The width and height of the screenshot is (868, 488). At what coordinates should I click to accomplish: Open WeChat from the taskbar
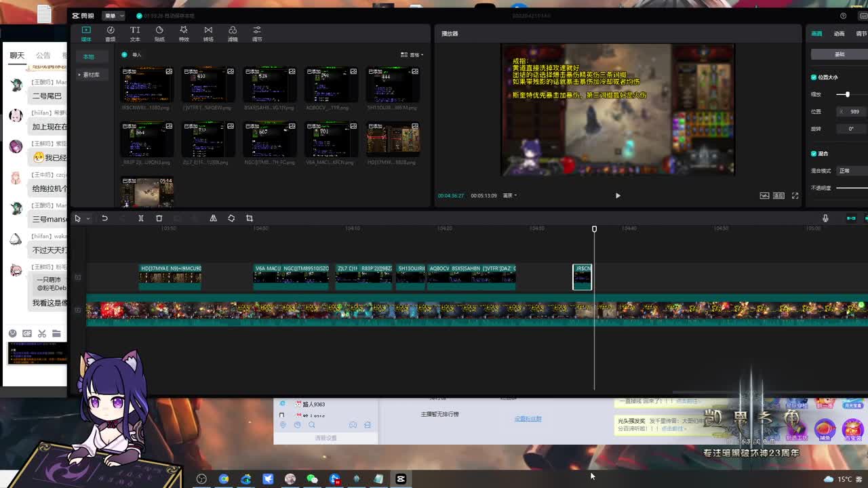(x=312, y=479)
